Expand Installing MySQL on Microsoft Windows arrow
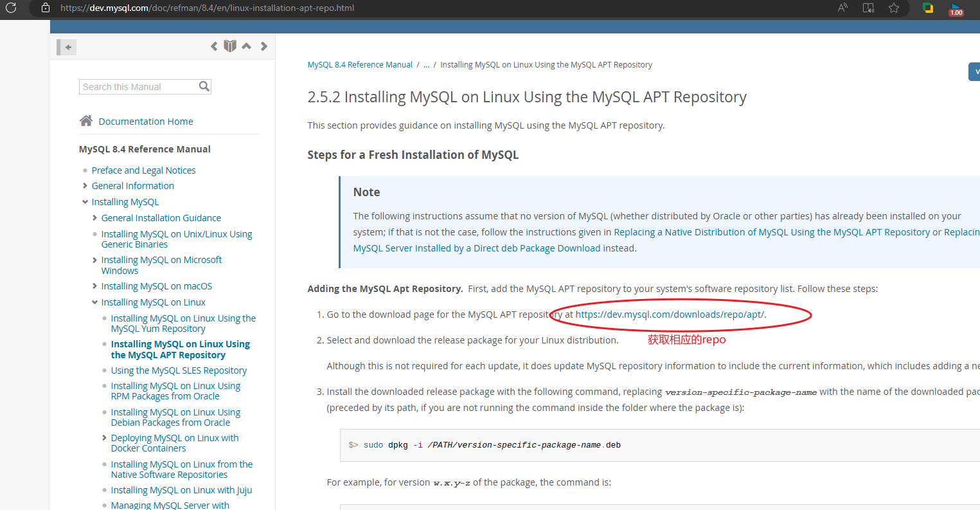This screenshot has width=980, height=510. click(x=94, y=260)
